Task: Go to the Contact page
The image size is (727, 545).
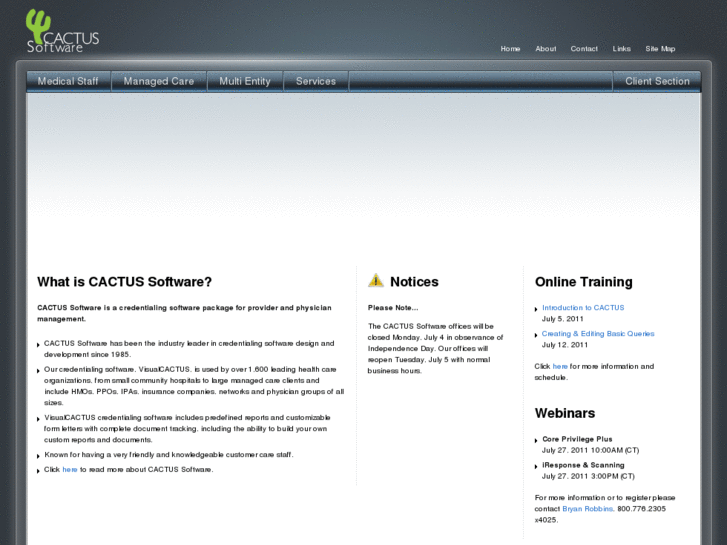Action: (x=584, y=49)
